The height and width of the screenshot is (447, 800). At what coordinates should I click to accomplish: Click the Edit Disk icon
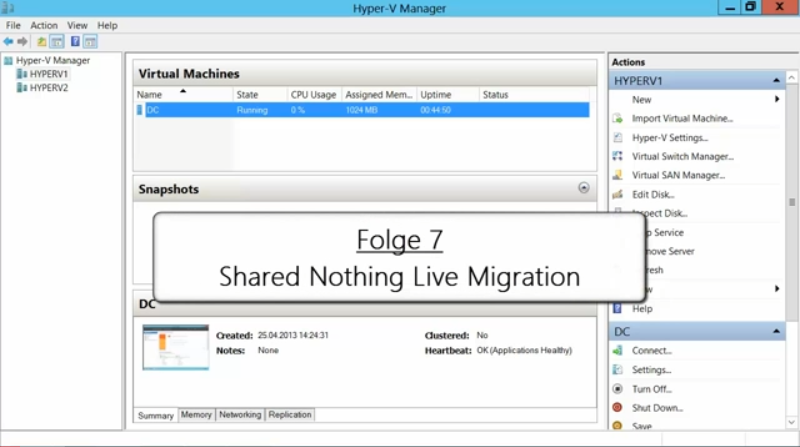click(x=618, y=194)
